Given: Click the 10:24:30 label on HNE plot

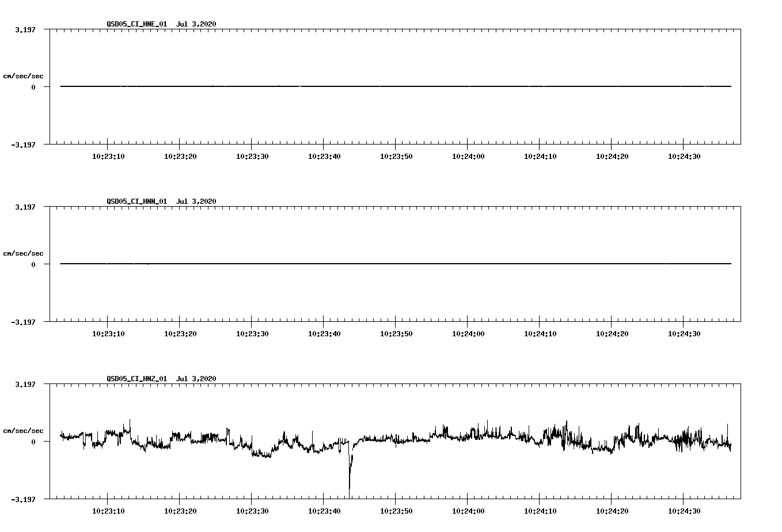Looking at the screenshot, I should point(684,156).
